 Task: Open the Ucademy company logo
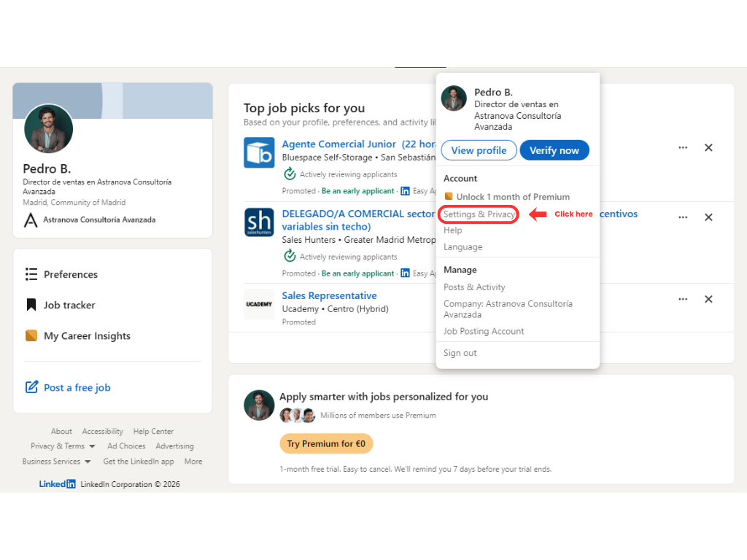(x=259, y=304)
